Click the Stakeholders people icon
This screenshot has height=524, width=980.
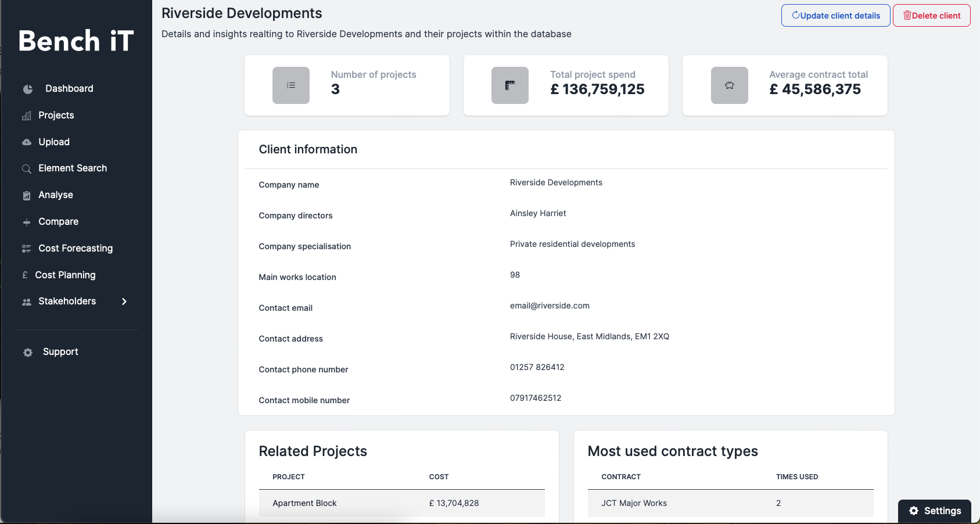[27, 302]
